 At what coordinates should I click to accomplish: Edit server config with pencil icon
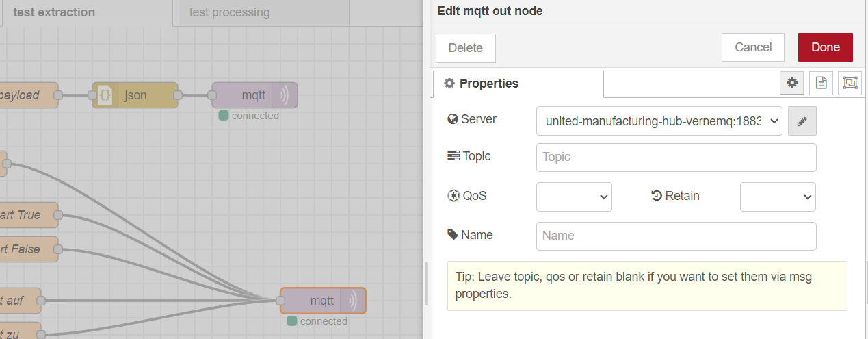point(802,121)
